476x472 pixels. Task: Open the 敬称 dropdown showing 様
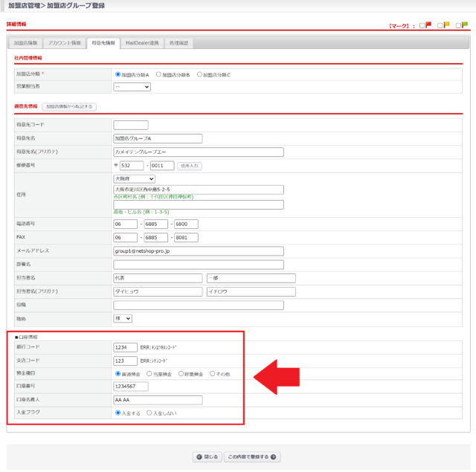coord(123,318)
